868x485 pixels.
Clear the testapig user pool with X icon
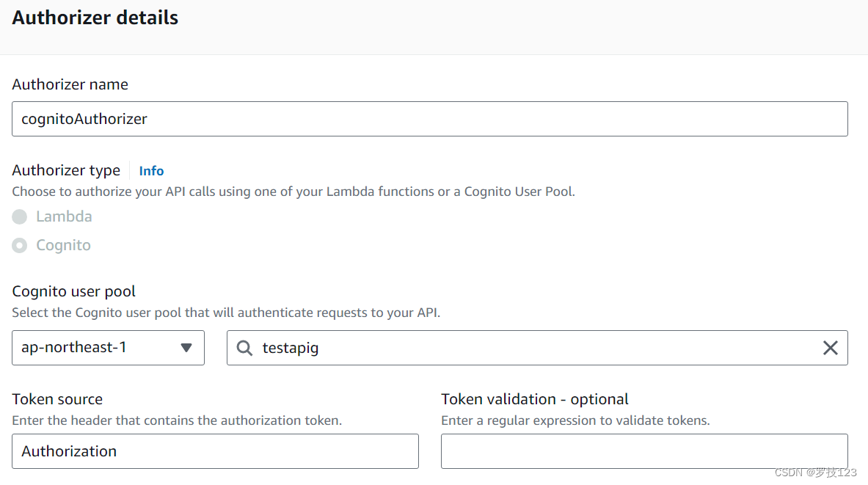coord(830,348)
